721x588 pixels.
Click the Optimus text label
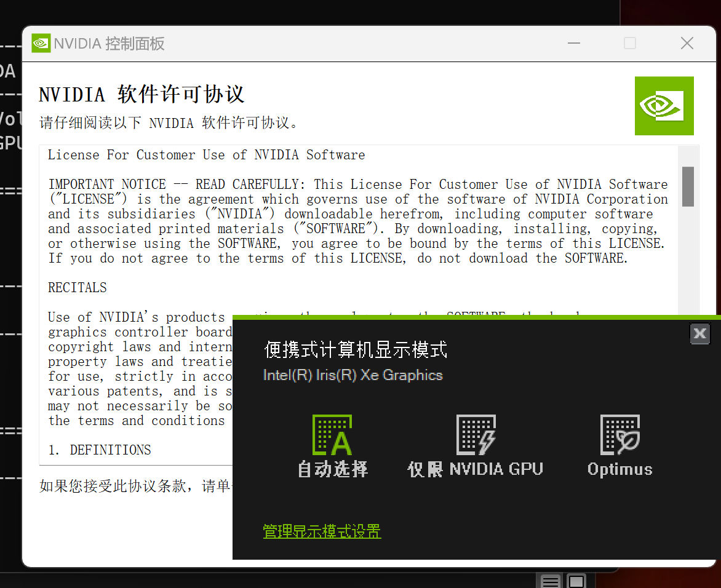[620, 469]
